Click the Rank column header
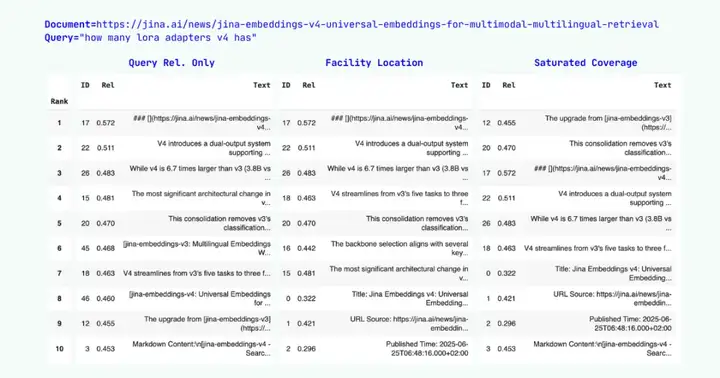 coord(59,102)
